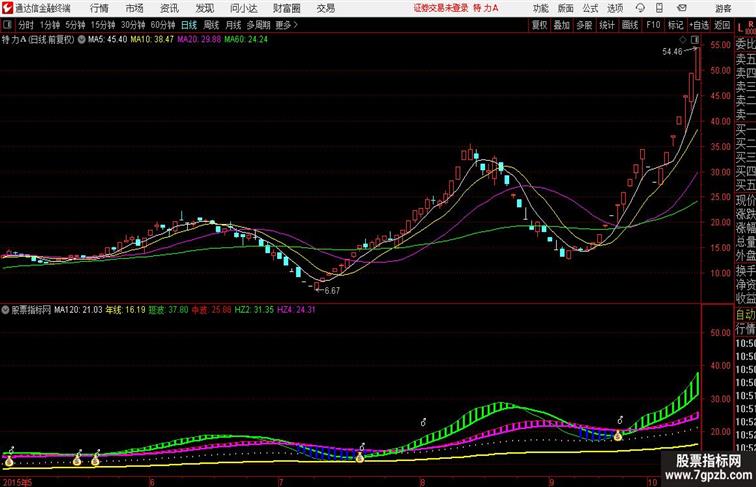Screen dimensions: 756x487
Task: Click the 自动 label in right panel
Action: click(745, 314)
